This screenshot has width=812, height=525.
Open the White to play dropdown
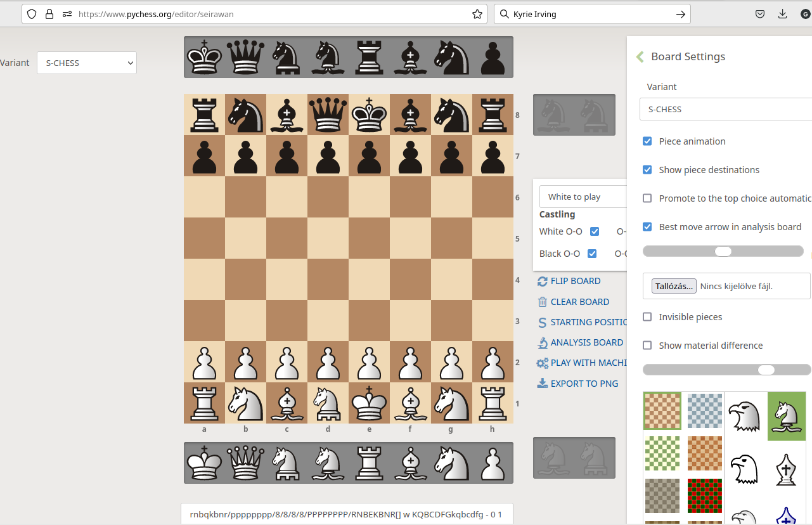583,197
